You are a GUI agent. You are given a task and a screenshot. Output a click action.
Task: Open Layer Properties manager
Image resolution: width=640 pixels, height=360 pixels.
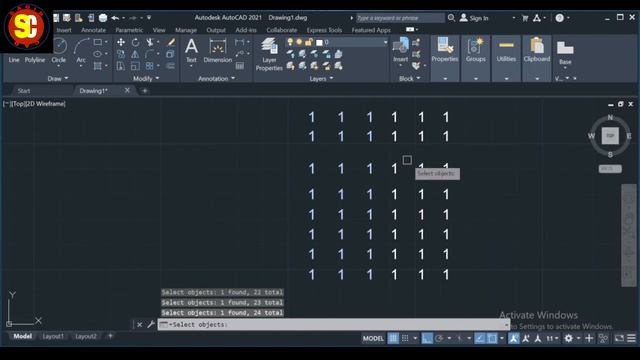[x=269, y=54]
